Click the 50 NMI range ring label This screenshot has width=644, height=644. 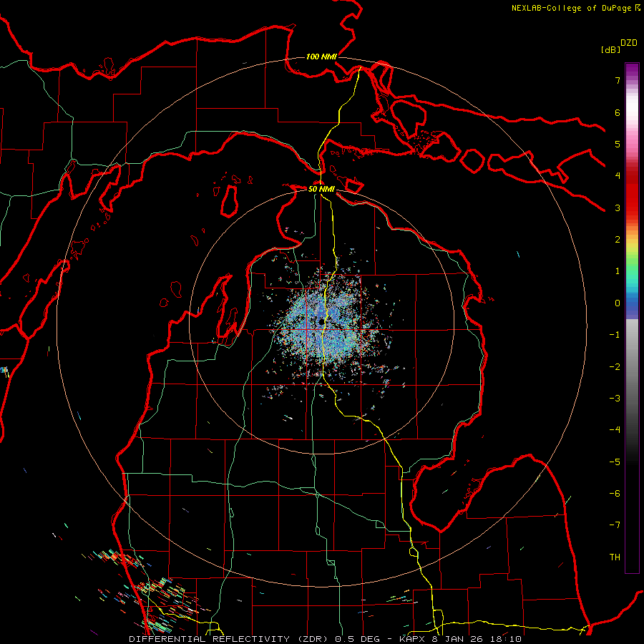pos(321,189)
